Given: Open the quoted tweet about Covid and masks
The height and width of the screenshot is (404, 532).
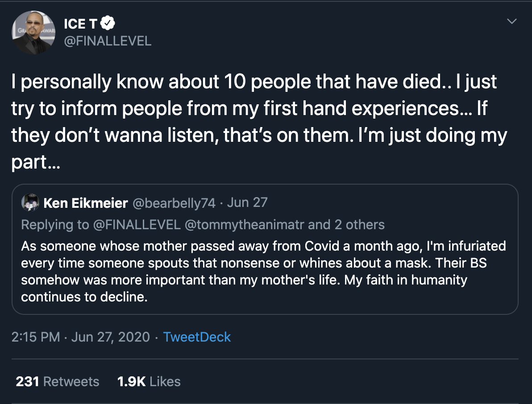Looking at the screenshot, I should coord(263,271).
